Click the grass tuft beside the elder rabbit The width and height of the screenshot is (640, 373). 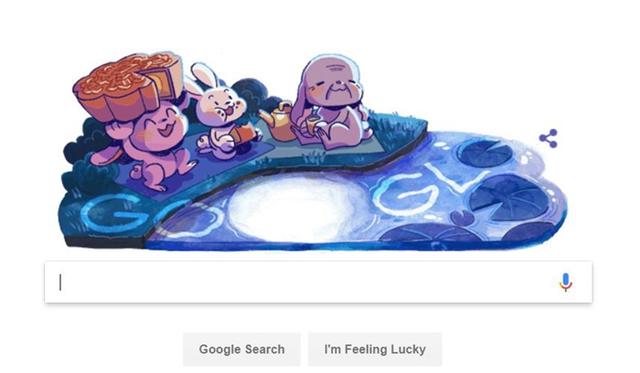pyautogui.click(x=394, y=129)
